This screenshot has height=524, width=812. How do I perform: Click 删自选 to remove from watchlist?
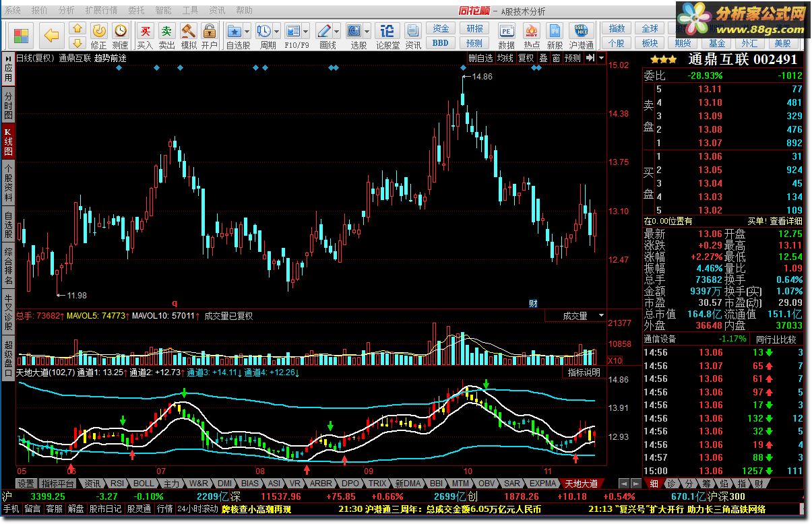tap(481, 58)
